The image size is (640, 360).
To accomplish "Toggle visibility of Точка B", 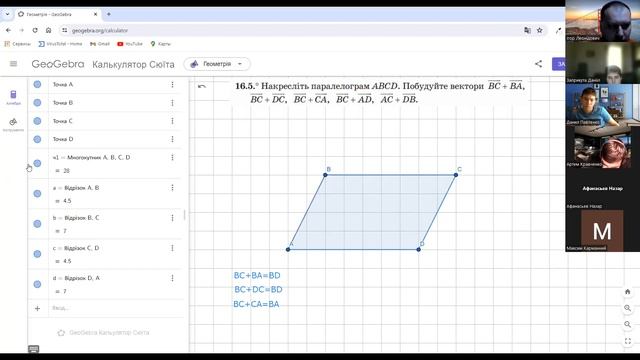I will click(x=37, y=102).
